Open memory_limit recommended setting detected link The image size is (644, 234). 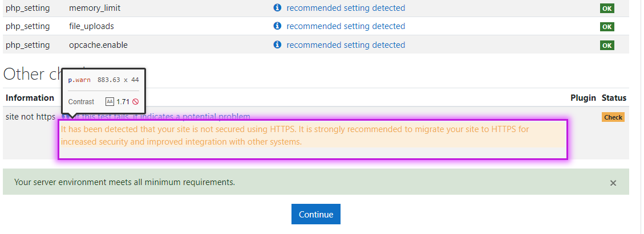(346, 8)
